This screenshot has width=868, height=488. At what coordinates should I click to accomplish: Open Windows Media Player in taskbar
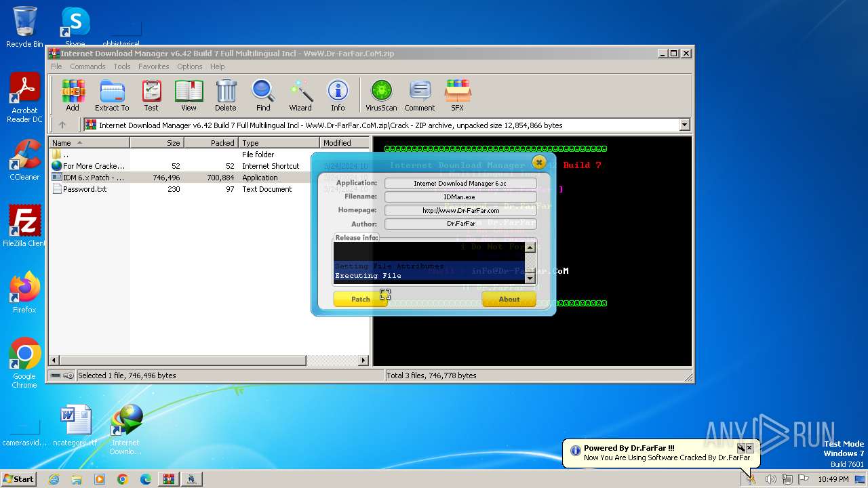click(100, 479)
